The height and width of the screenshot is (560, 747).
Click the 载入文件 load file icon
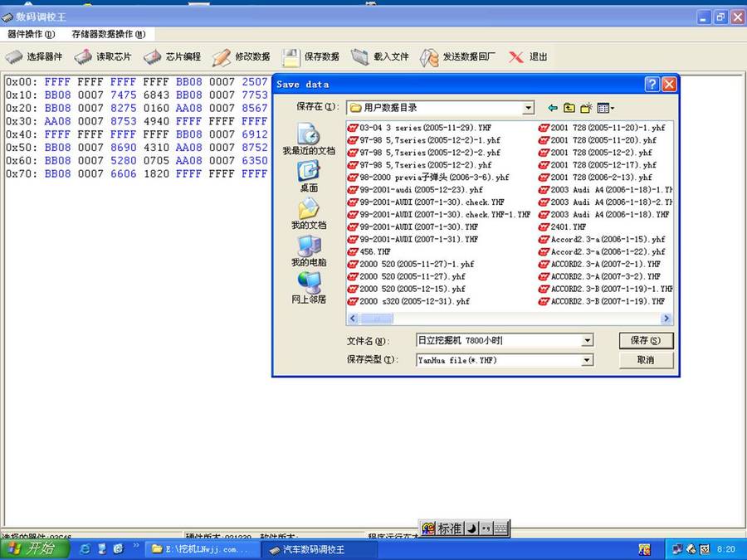point(359,57)
